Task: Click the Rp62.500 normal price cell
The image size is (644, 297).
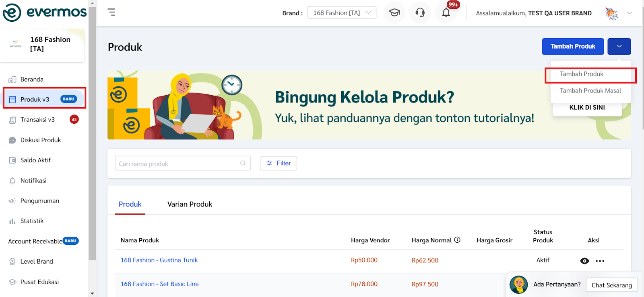Action: click(x=425, y=260)
